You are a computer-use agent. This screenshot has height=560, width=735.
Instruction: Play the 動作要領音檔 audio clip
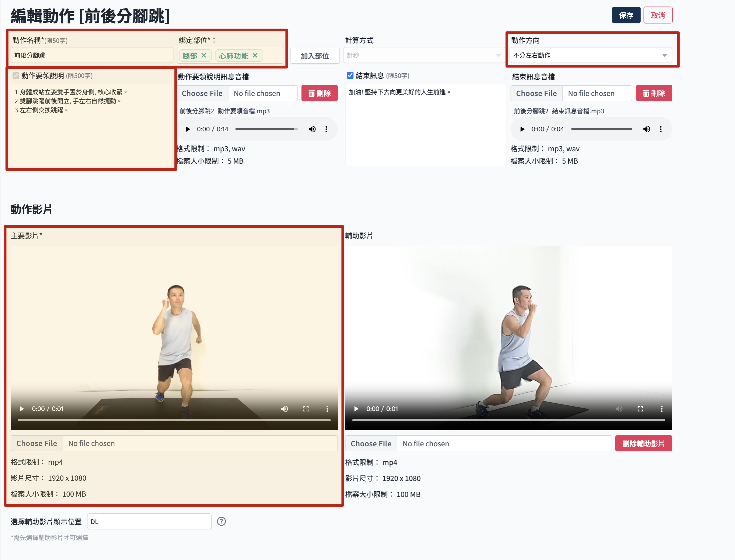tap(188, 129)
